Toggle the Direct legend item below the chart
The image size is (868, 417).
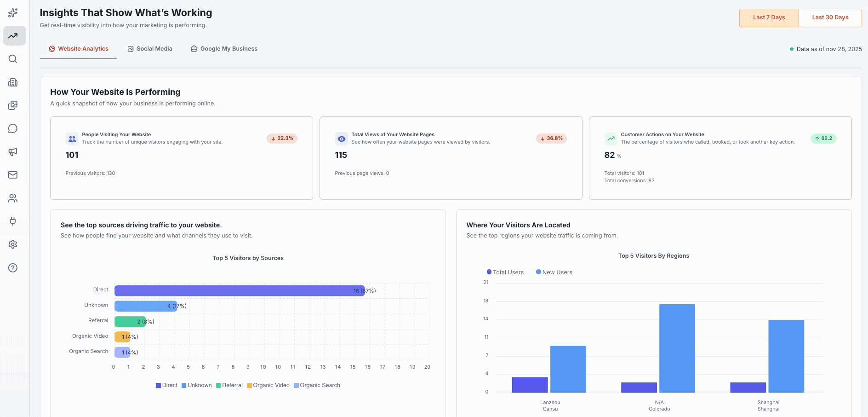click(166, 385)
